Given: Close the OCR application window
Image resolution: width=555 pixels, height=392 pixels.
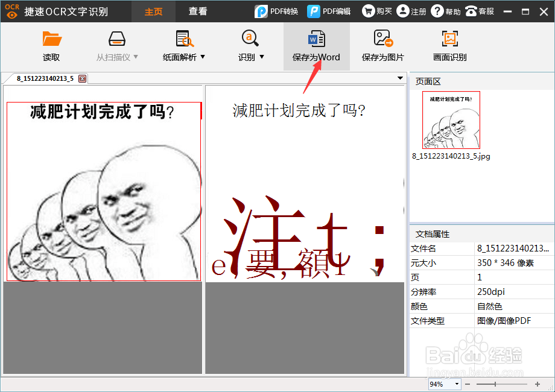Looking at the screenshot, I should pyautogui.click(x=544, y=11).
